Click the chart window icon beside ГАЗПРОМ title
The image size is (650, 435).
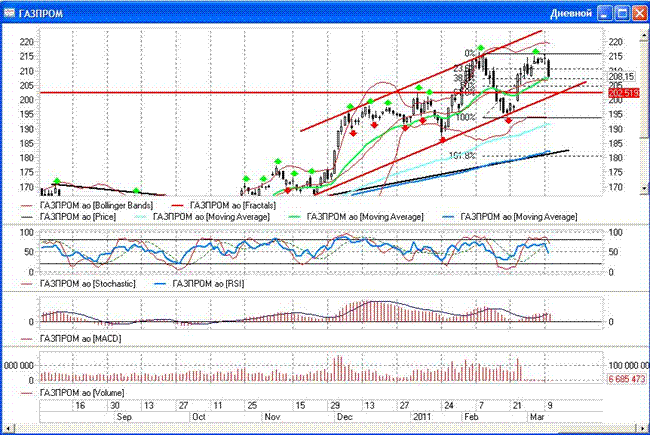pos(9,13)
